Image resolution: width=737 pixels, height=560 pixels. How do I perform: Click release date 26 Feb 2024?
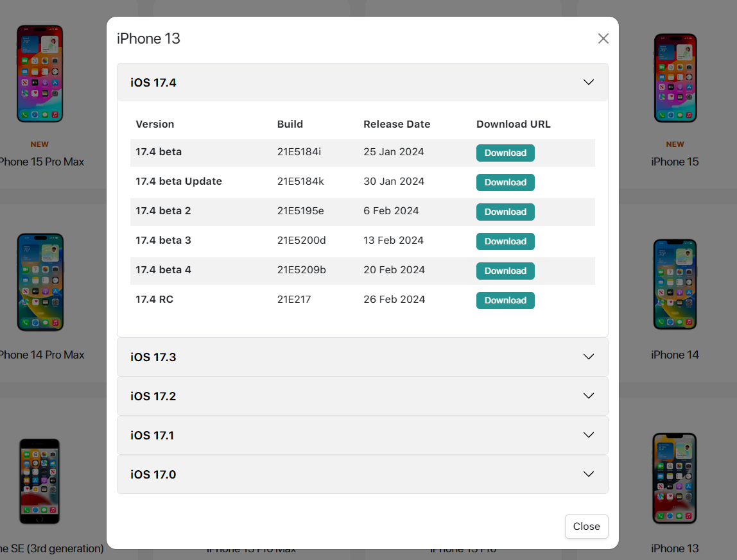point(394,300)
